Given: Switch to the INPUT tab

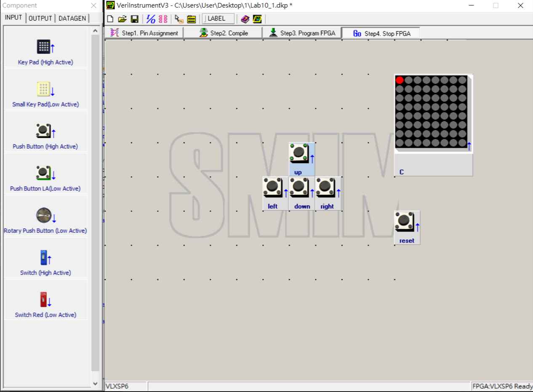Looking at the screenshot, I should pyautogui.click(x=13, y=18).
